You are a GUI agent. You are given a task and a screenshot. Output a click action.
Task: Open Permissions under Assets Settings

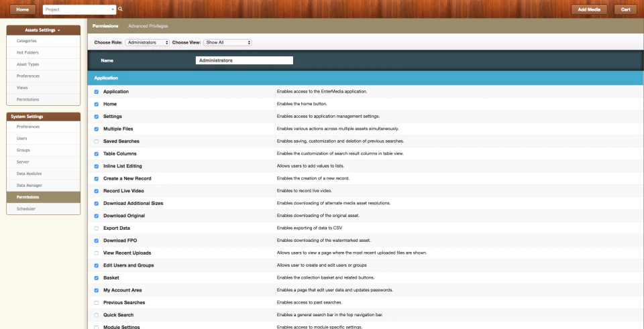[43, 100]
